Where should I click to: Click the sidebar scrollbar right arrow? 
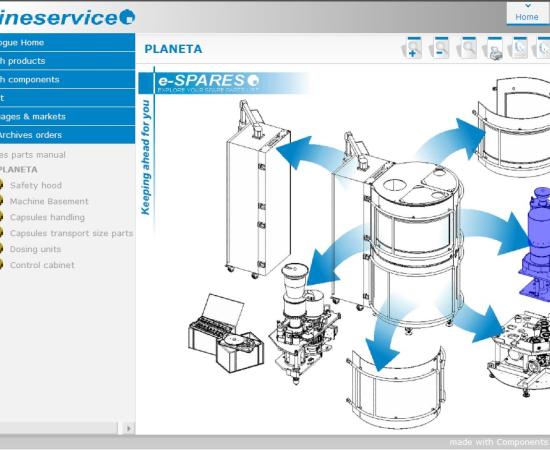pyautogui.click(x=129, y=428)
